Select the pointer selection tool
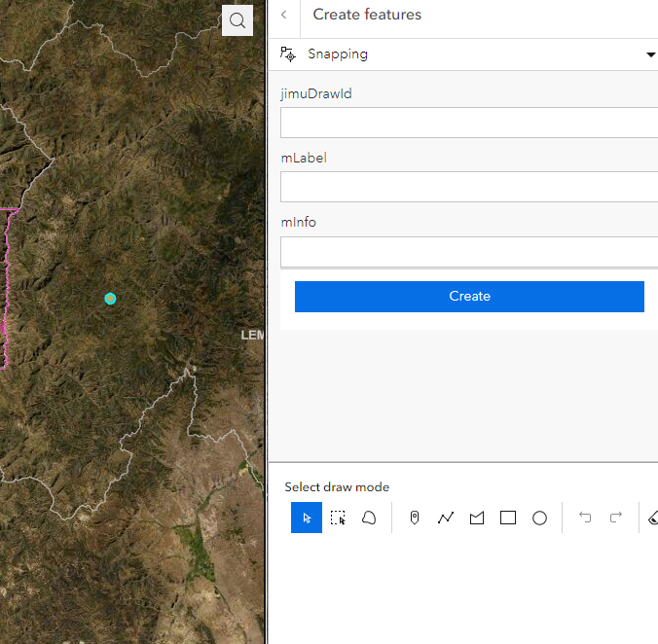Image resolution: width=658 pixels, height=644 pixels. 307,518
